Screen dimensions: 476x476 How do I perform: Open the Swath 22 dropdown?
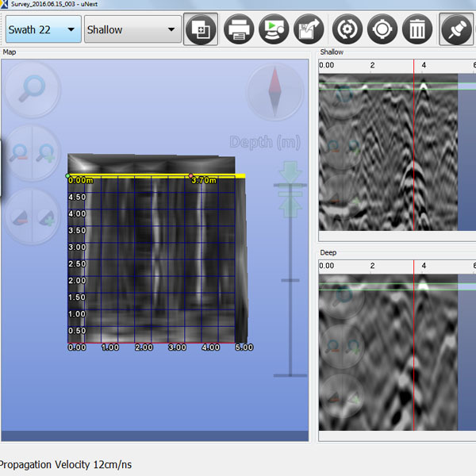[x=43, y=30]
